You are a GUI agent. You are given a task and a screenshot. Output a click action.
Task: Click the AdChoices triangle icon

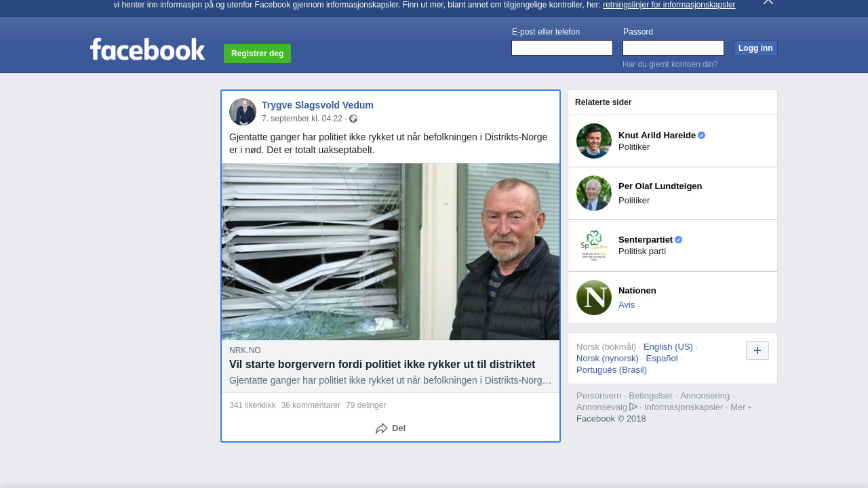(x=633, y=407)
